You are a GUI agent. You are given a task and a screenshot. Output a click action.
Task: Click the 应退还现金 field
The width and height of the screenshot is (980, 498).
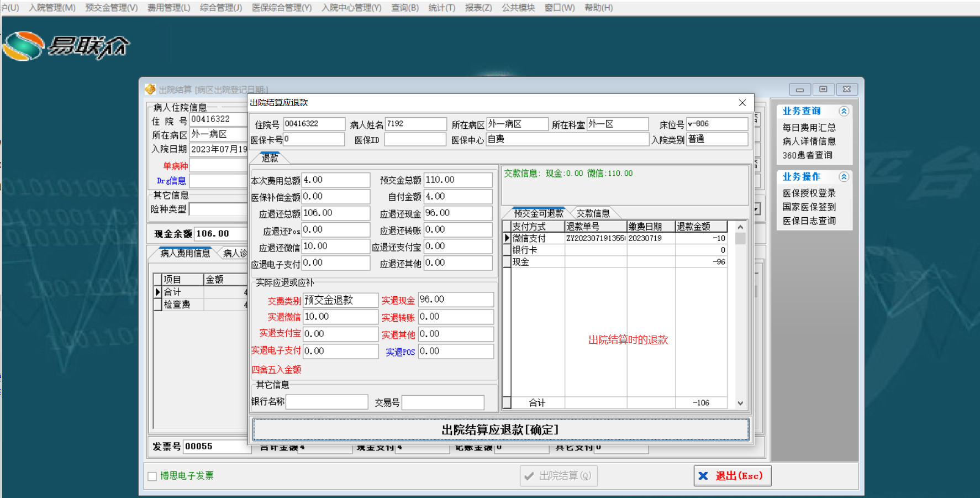pos(458,213)
